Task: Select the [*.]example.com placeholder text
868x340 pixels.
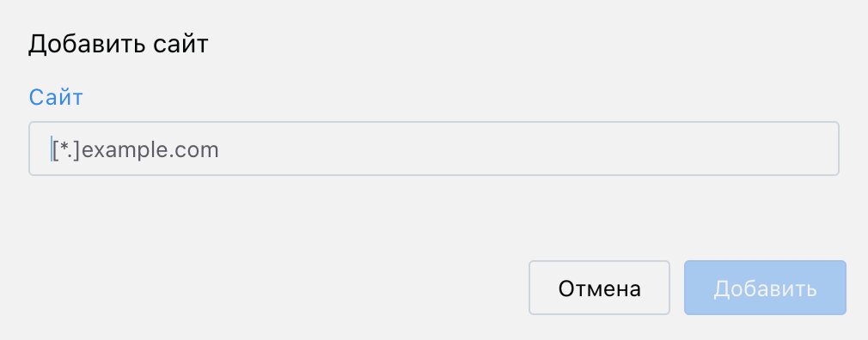Action: pos(136,149)
